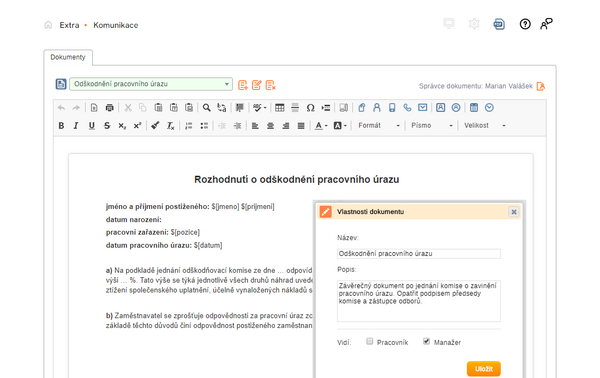
Task: Remove formatting with Tx icon
Action: [x=170, y=125]
